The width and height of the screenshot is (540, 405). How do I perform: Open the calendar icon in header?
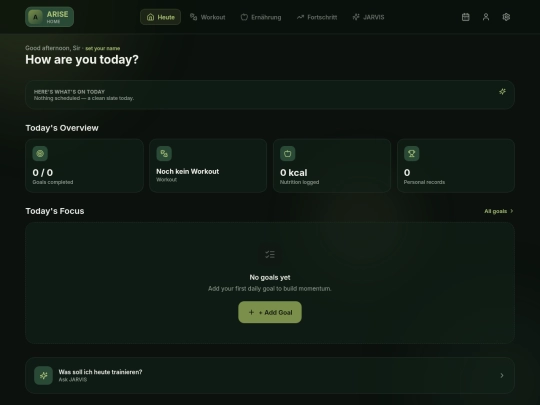coord(466,17)
